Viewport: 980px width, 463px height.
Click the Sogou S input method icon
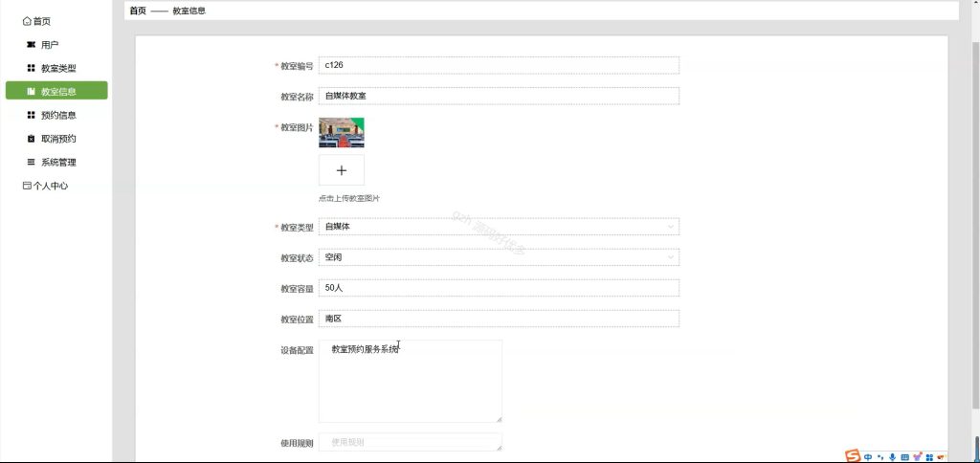pos(853,456)
